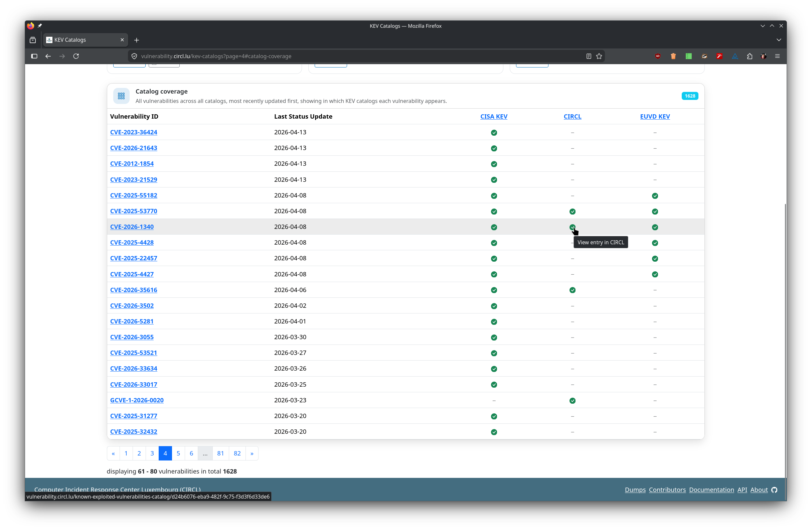Viewport: 812px width, 531px height.
Task: Open CVE-2026-5281 vulnerability link
Action: point(132,321)
